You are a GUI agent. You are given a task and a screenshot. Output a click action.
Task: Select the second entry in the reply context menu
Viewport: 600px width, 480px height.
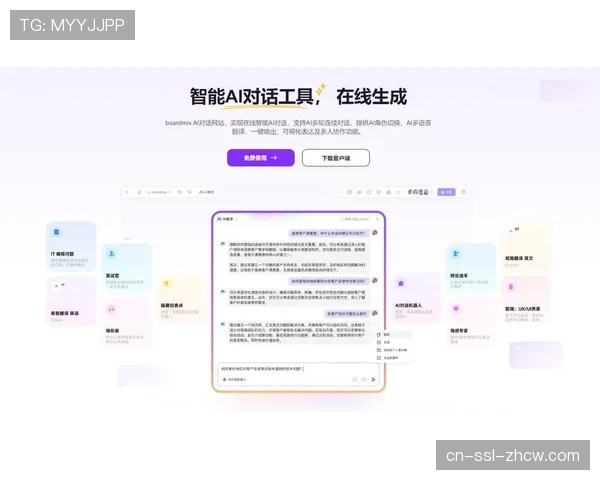393,343
